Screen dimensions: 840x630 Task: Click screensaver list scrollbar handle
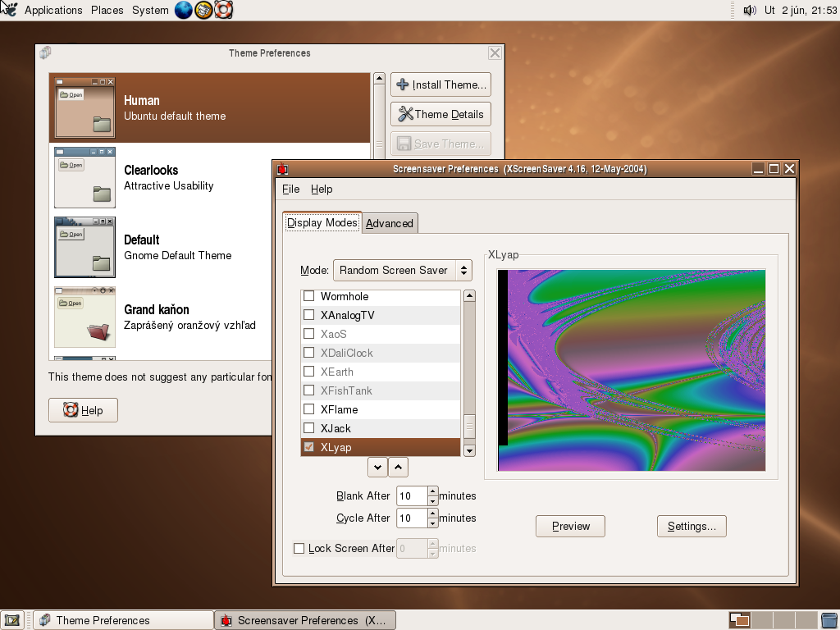click(x=469, y=427)
